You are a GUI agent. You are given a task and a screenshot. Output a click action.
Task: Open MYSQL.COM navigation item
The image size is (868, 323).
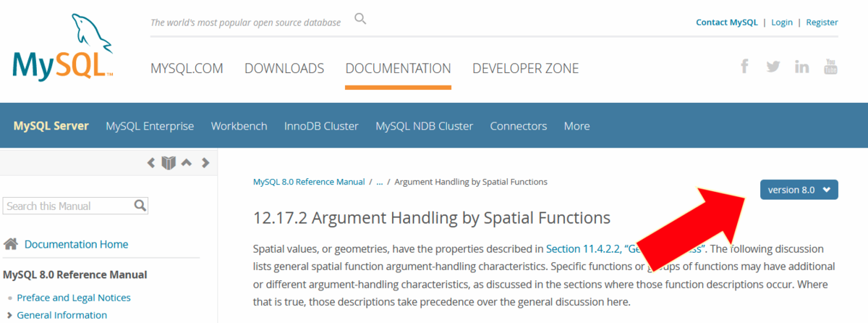[187, 68]
